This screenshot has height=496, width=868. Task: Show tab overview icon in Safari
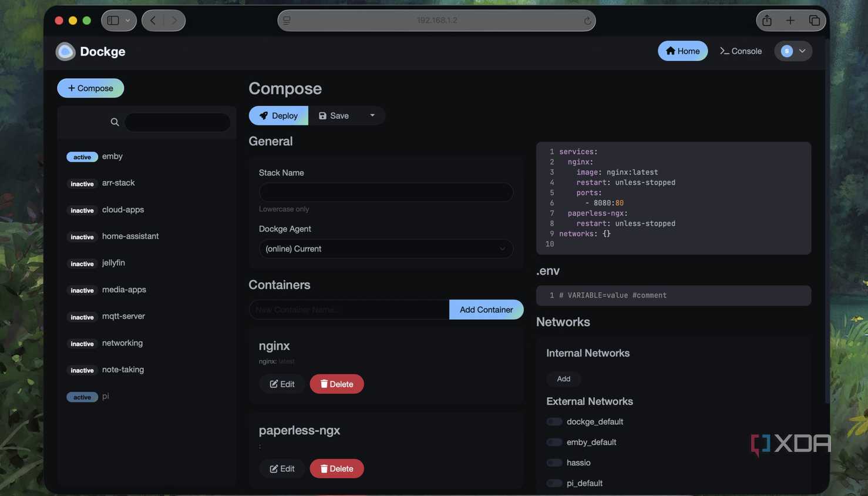coord(814,21)
